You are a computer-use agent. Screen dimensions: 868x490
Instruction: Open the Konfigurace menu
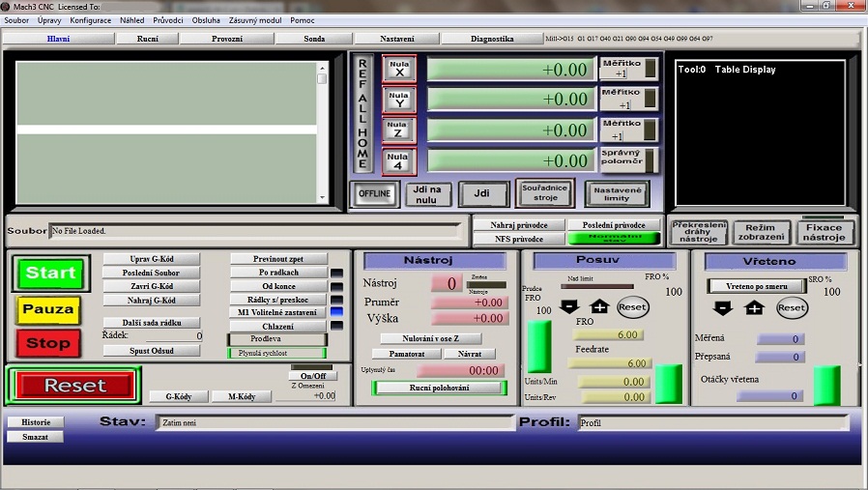coord(90,20)
